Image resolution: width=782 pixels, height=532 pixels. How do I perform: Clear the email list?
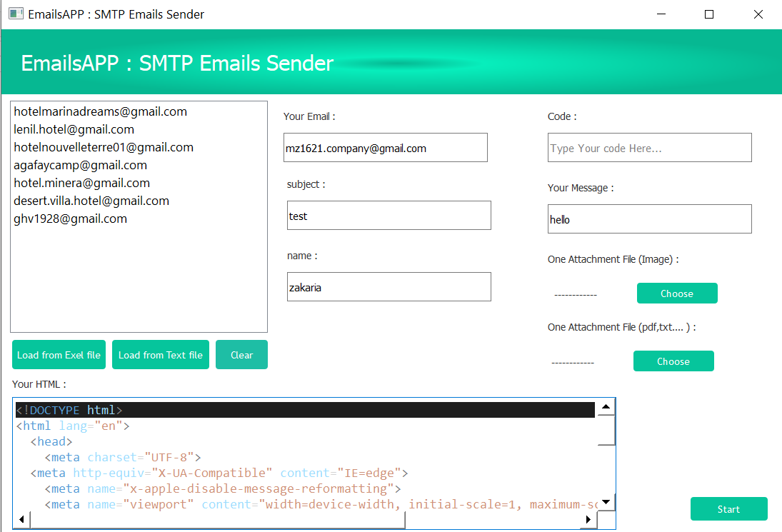241,355
